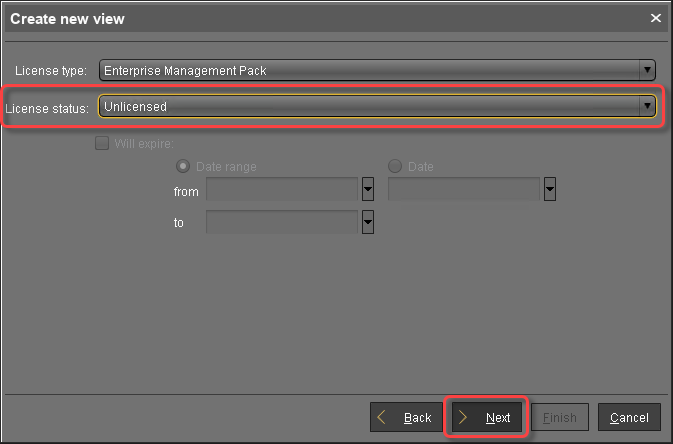Click the Finish button
Screen dimensions: 673x444
(x=560, y=417)
